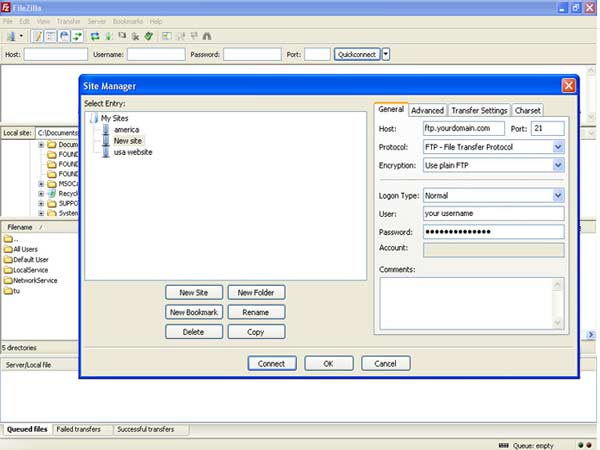Open the Site Manager icon's dropdown arrow
Image resolution: width=600 pixels, height=450 pixels.
pos(21,36)
